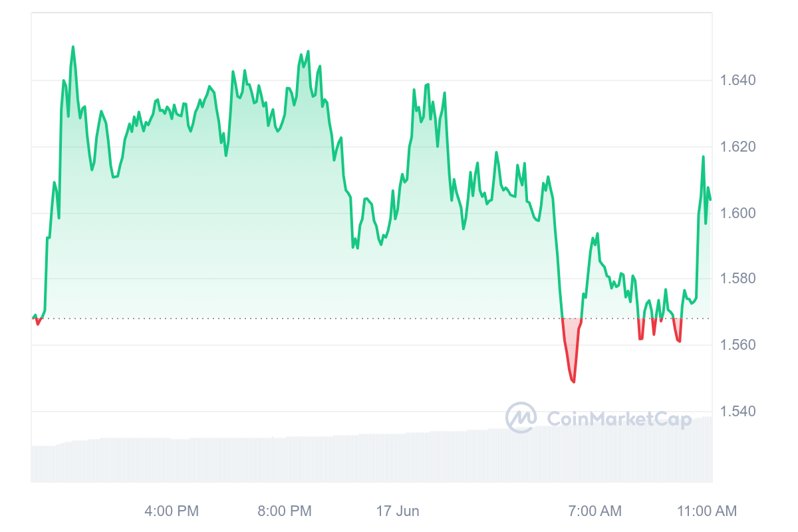The image size is (798, 532).
Task: Click the bottom of the deepest red dip
Action: click(x=573, y=382)
